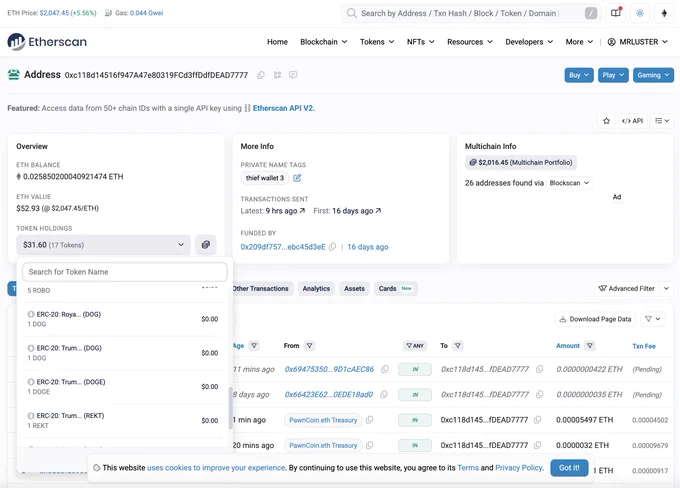The width and height of the screenshot is (680, 488).
Task: Add address to watch list star icon
Action: point(606,121)
